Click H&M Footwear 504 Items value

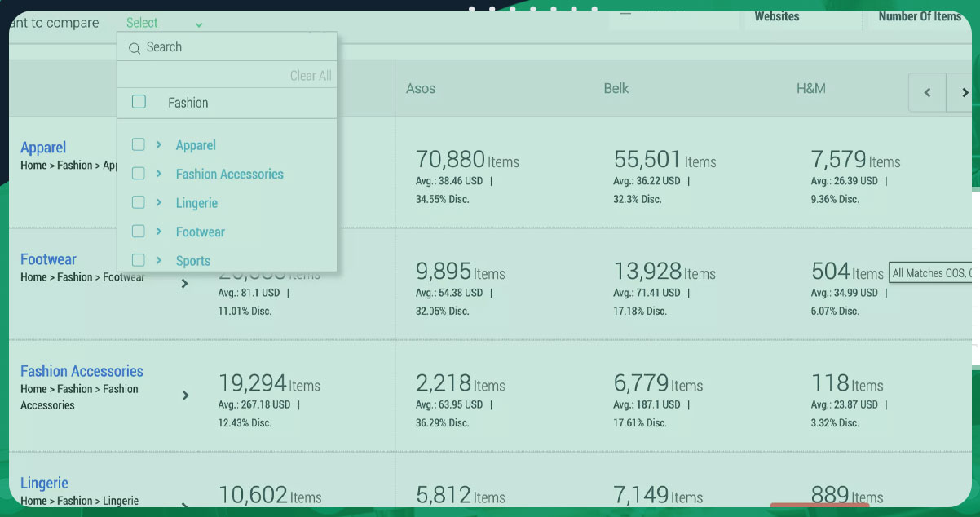tap(847, 271)
